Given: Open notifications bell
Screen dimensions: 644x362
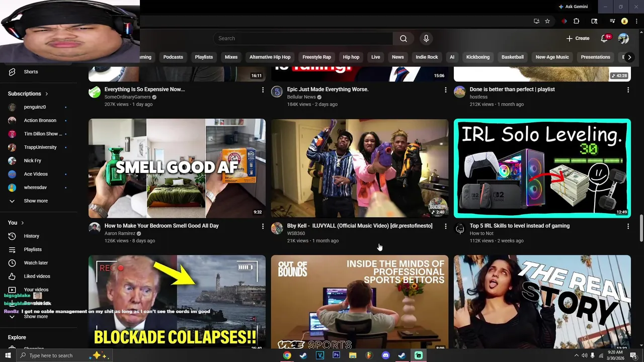Looking at the screenshot, I should point(605,38).
